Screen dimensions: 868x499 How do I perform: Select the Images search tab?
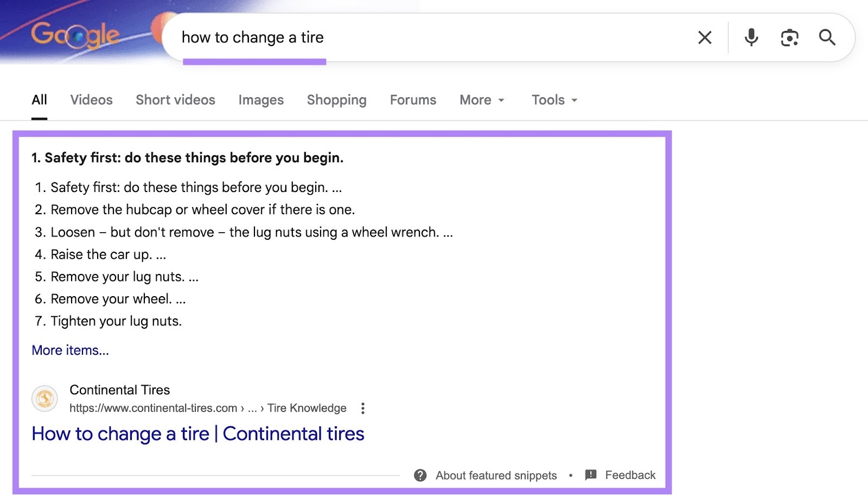[261, 100]
